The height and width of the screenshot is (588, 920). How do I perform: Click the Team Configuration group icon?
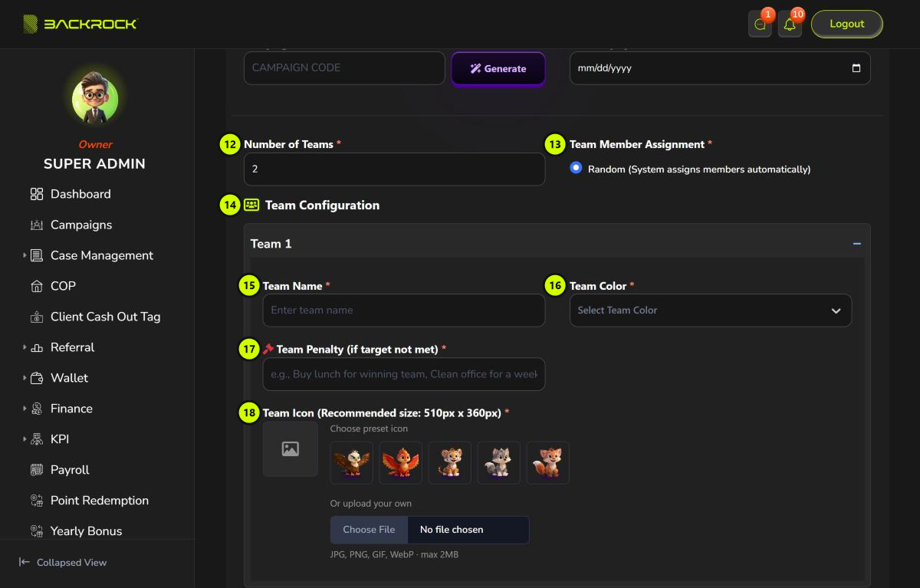pyautogui.click(x=251, y=205)
